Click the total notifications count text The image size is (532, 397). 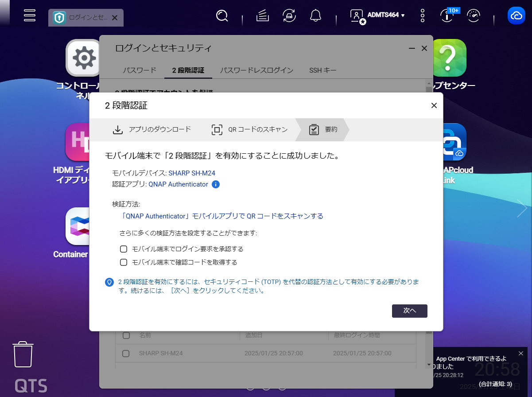pyautogui.click(x=495, y=384)
